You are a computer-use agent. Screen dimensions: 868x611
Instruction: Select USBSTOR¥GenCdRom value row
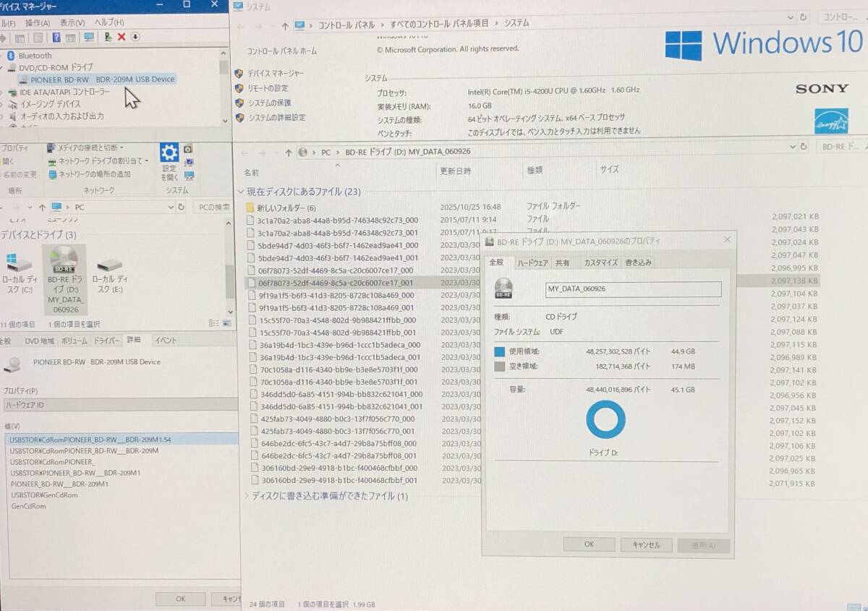tap(43, 495)
